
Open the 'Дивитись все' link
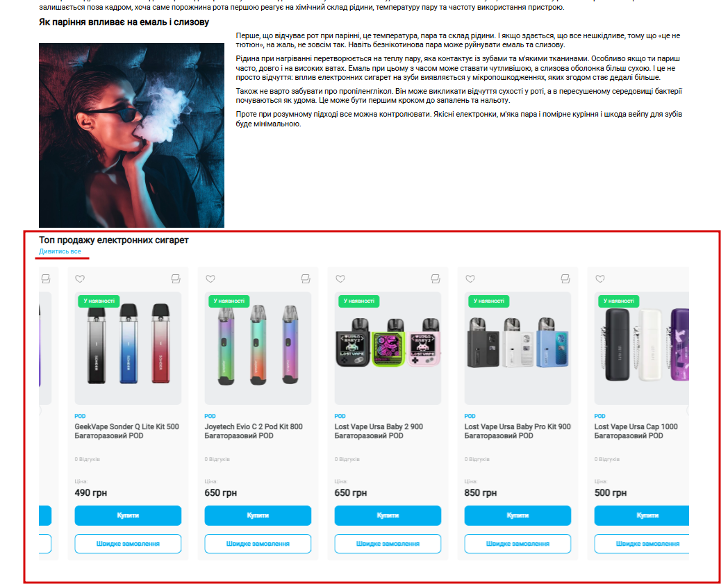pos(60,251)
